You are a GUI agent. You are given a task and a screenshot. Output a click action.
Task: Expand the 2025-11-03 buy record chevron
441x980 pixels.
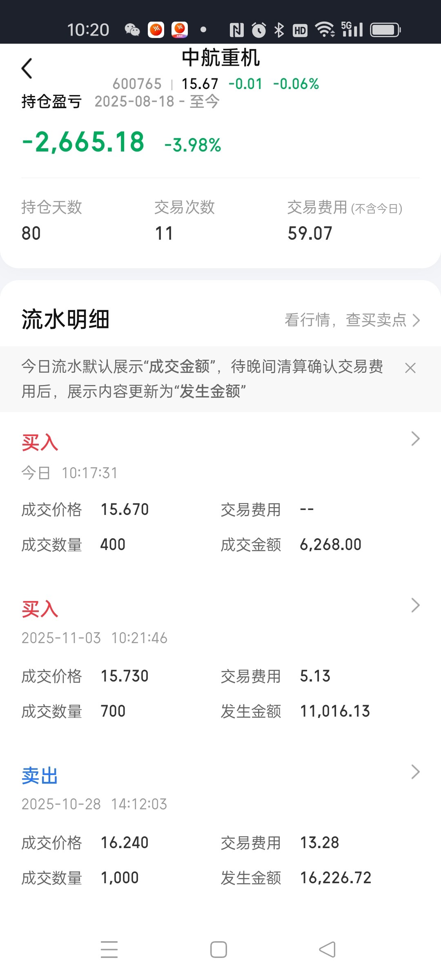click(x=415, y=605)
